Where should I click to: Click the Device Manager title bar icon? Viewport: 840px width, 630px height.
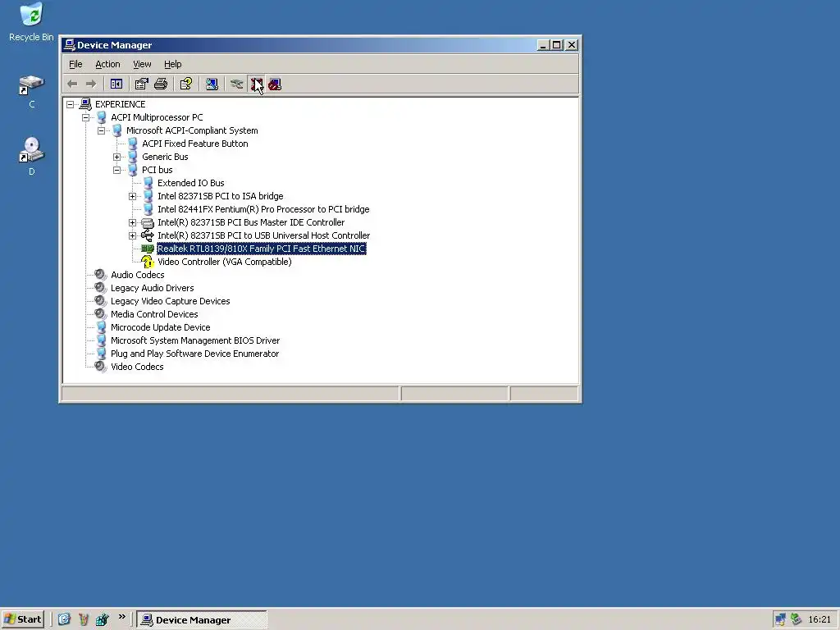click(69, 45)
